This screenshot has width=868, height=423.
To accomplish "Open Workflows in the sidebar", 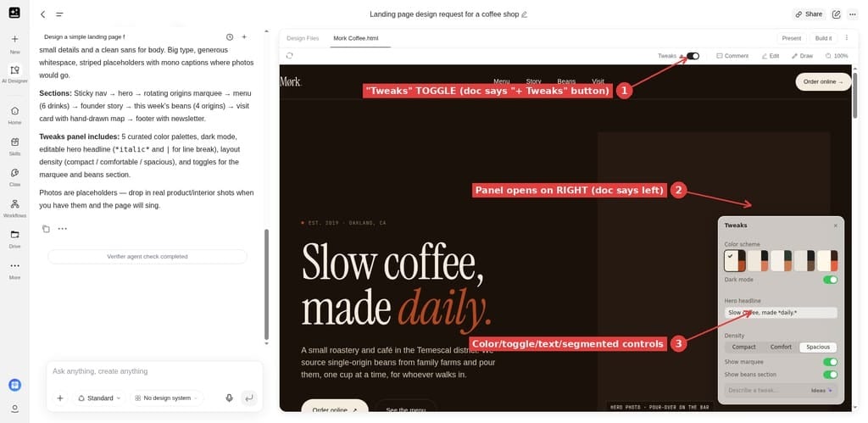I will (x=15, y=209).
